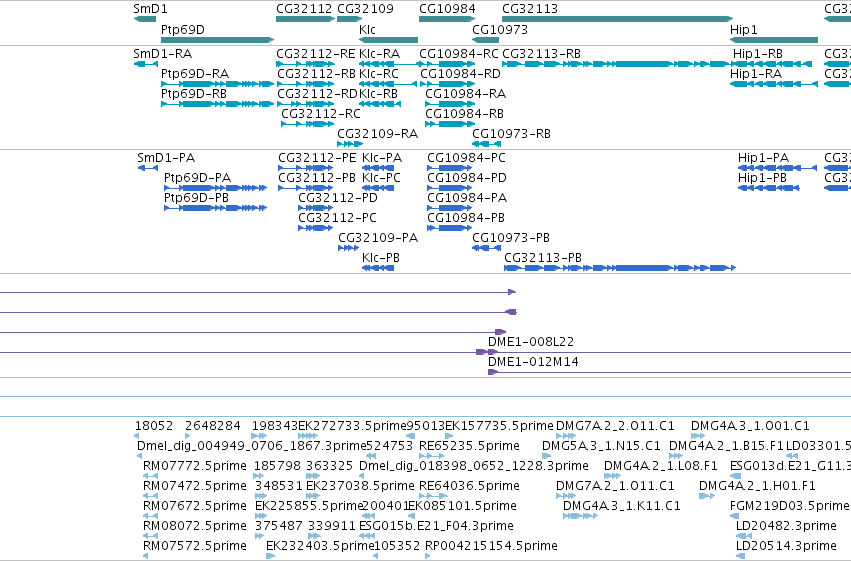The width and height of the screenshot is (851, 561).
Task: Click the CG32112 gene label
Action: coord(304,9)
